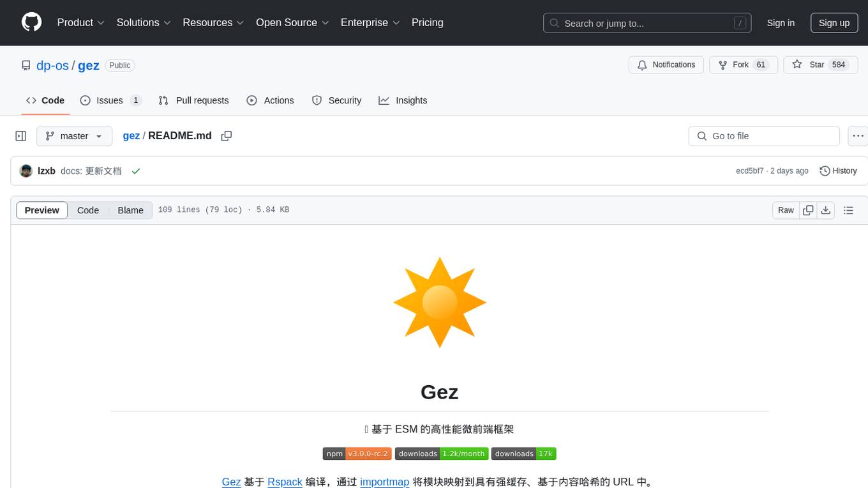Viewport: 868px width, 488px height.
Task: Open the npm v3.0.0-rc.2 badge
Action: [357, 454]
